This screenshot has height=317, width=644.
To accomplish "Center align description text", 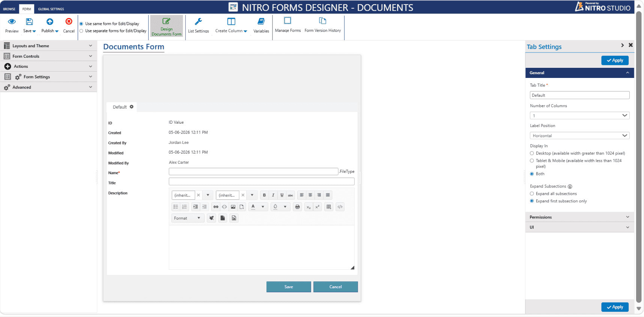I will pyautogui.click(x=310, y=195).
